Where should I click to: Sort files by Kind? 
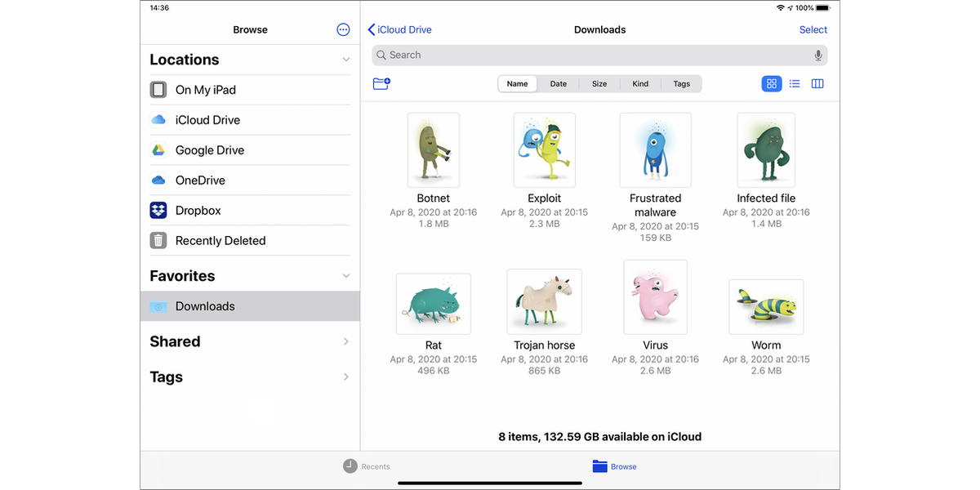(640, 83)
